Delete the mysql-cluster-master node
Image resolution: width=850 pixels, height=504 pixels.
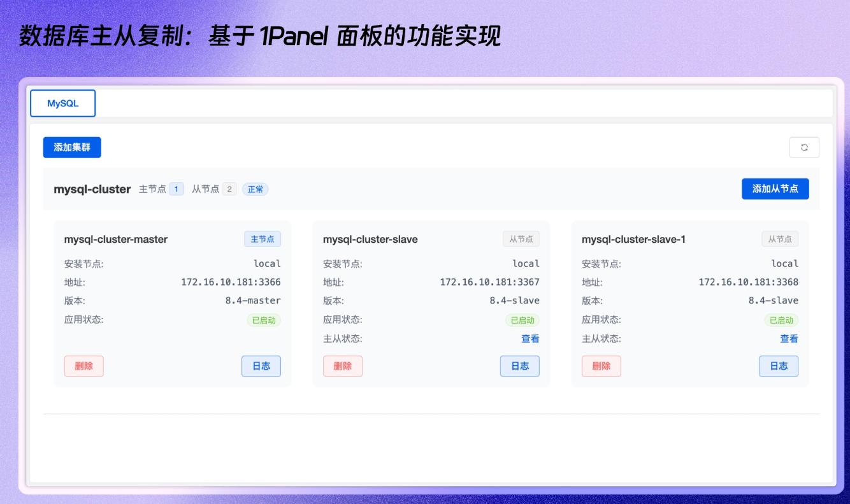[x=83, y=366]
